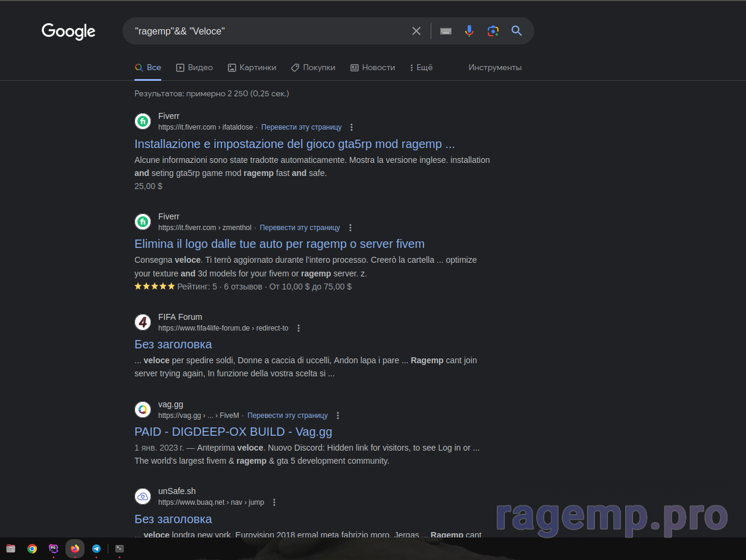The height and width of the screenshot is (560, 746).
Task: Clear the search query with X icon
Action: pyautogui.click(x=416, y=31)
